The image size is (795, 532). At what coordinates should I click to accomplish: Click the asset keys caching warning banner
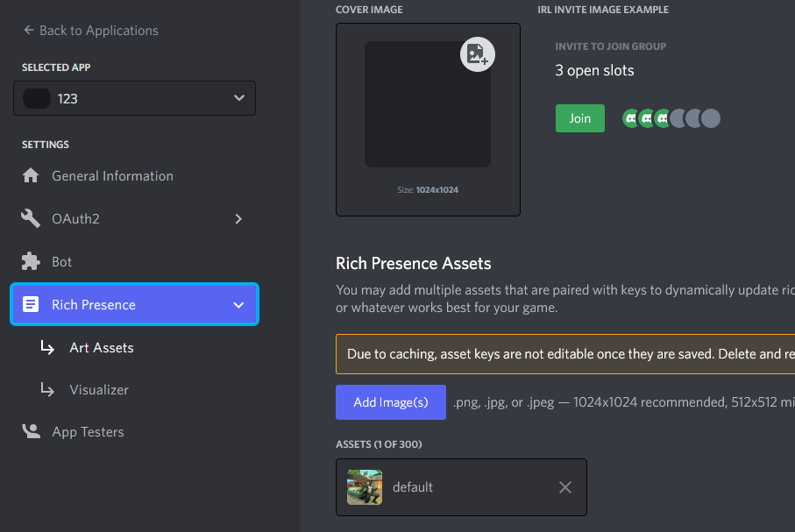click(565, 354)
